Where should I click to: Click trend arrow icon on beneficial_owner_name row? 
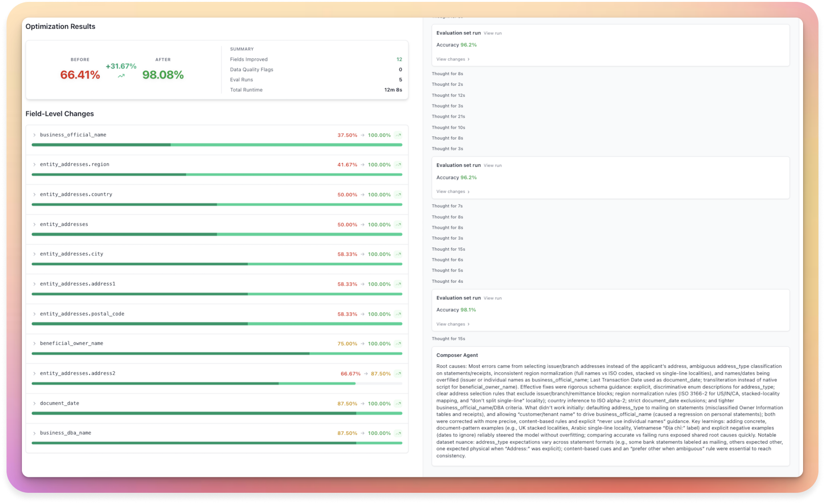[x=398, y=344]
